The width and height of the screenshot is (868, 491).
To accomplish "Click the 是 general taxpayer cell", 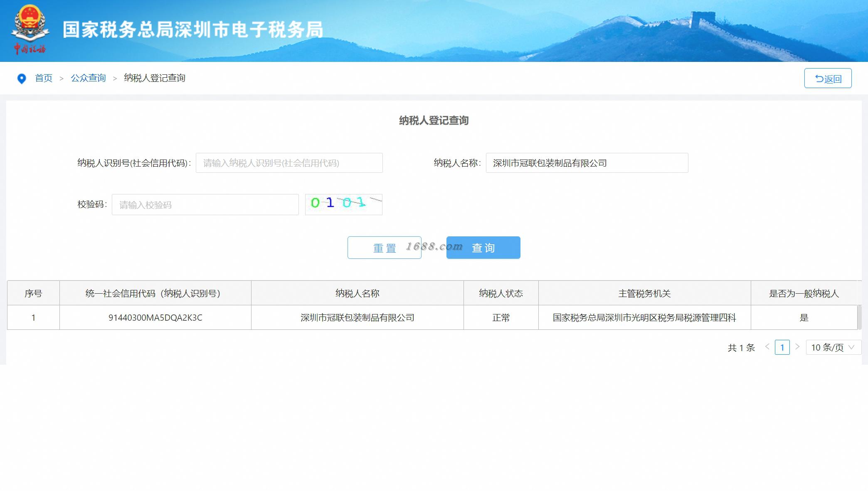I will click(x=804, y=318).
